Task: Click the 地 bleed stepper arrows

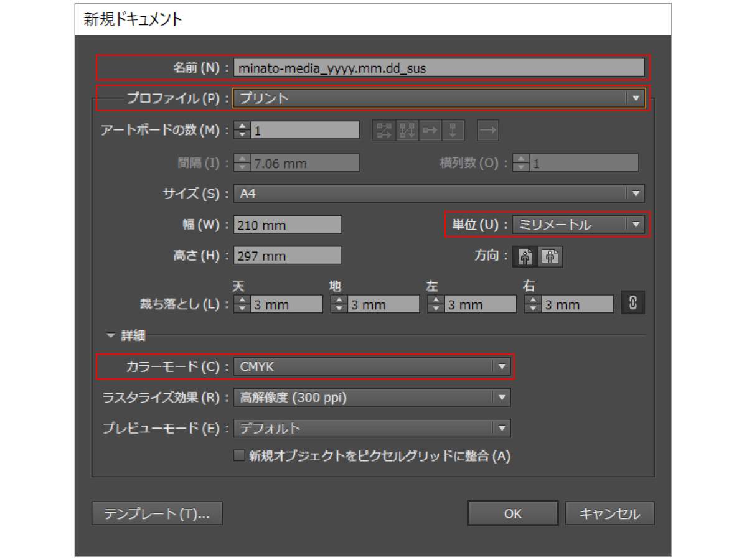Action: tap(339, 304)
